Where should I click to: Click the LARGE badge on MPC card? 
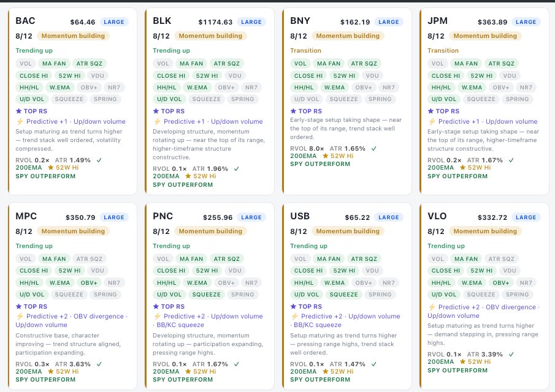[x=114, y=217]
